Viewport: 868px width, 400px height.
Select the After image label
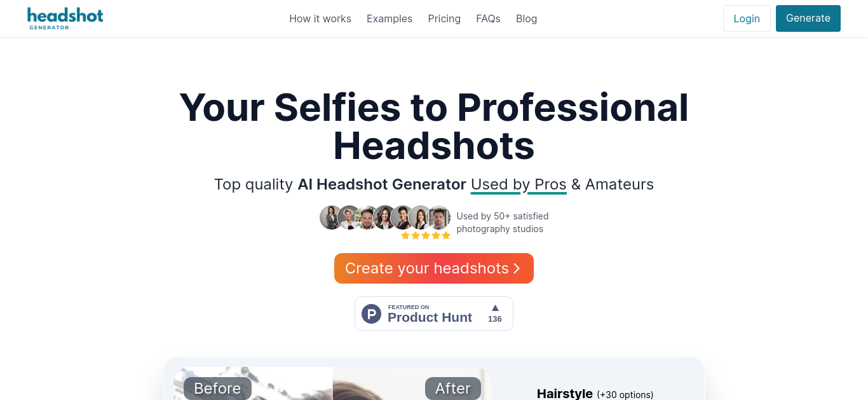[453, 389]
